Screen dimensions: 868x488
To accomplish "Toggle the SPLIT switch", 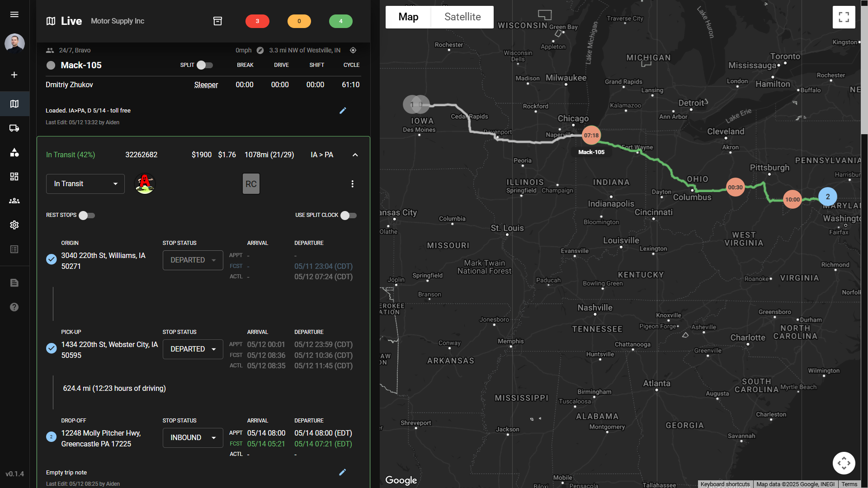I will [x=205, y=65].
